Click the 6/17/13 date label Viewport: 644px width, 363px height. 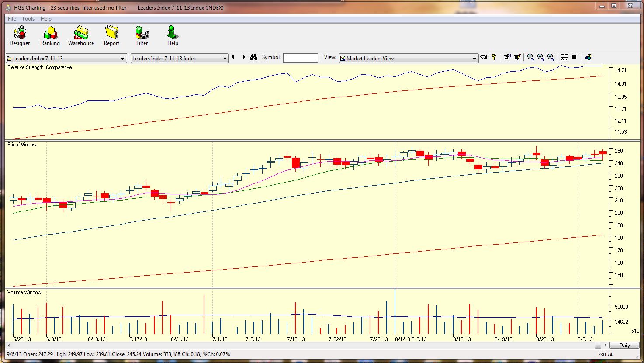click(x=138, y=339)
